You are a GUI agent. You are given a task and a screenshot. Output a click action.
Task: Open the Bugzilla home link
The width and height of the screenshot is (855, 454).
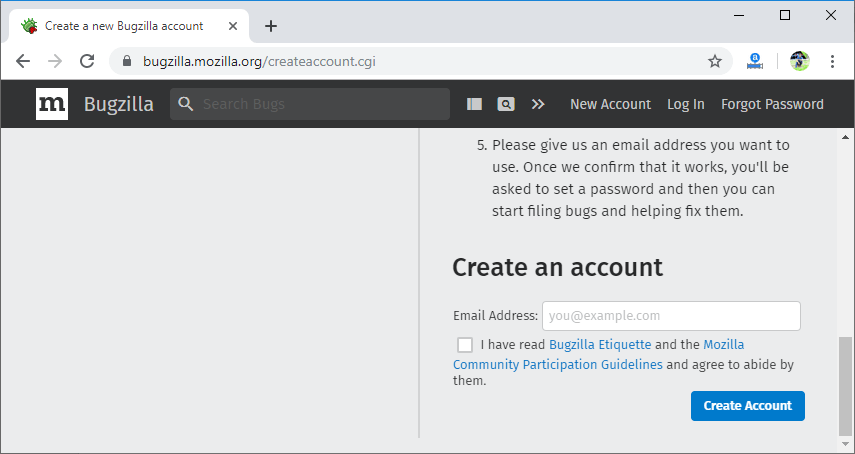point(119,104)
